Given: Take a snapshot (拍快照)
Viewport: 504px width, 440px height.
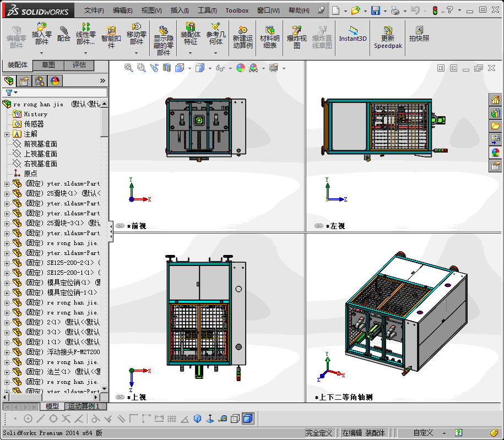Looking at the screenshot, I should click(x=419, y=34).
